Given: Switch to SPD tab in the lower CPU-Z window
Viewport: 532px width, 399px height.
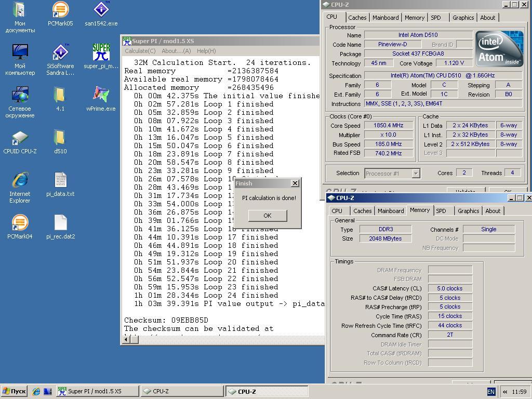Looking at the screenshot, I should click(x=441, y=211).
